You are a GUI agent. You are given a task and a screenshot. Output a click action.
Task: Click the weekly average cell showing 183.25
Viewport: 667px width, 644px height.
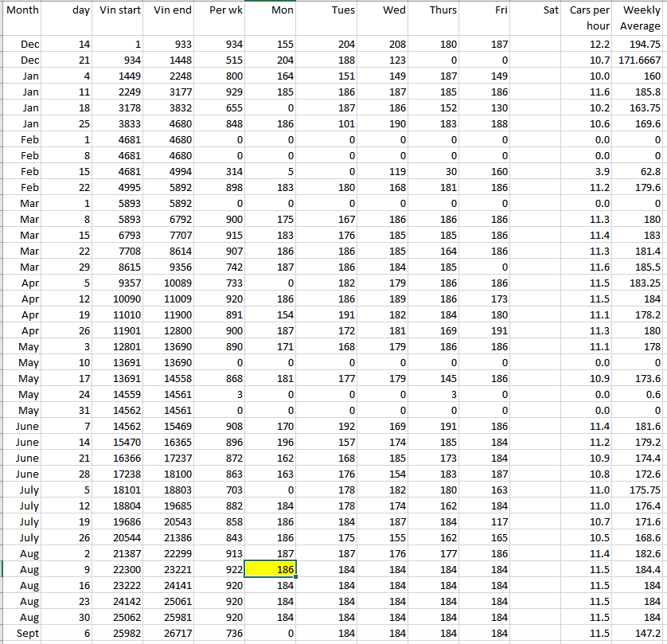[641, 283]
